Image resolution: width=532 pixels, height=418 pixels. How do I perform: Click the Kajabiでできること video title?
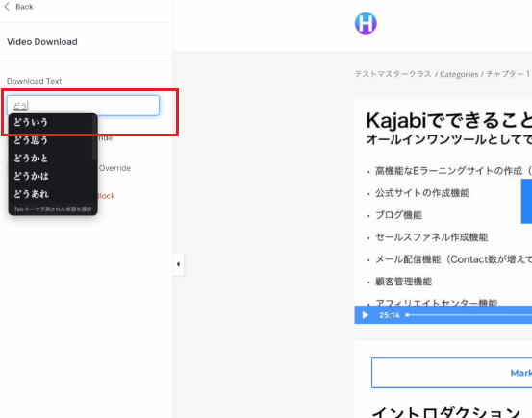pyautogui.click(x=449, y=120)
